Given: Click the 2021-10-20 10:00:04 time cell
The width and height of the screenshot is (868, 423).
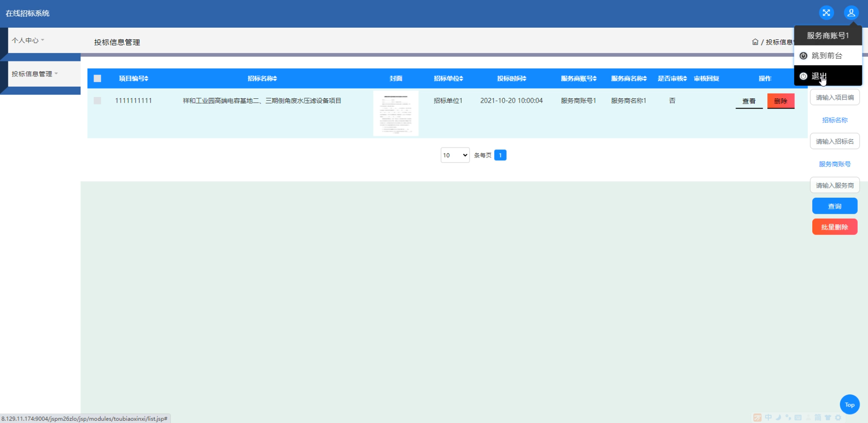Looking at the screenshot, I should [x=511, y=101].
